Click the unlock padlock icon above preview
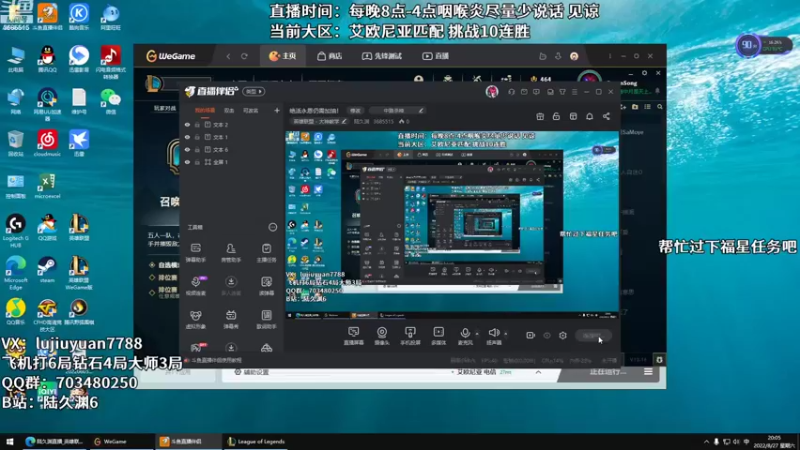 (556, 116)
